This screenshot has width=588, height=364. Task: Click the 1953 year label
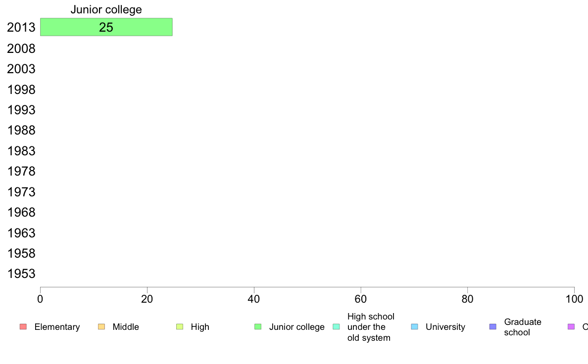click(x=21, y=273)
